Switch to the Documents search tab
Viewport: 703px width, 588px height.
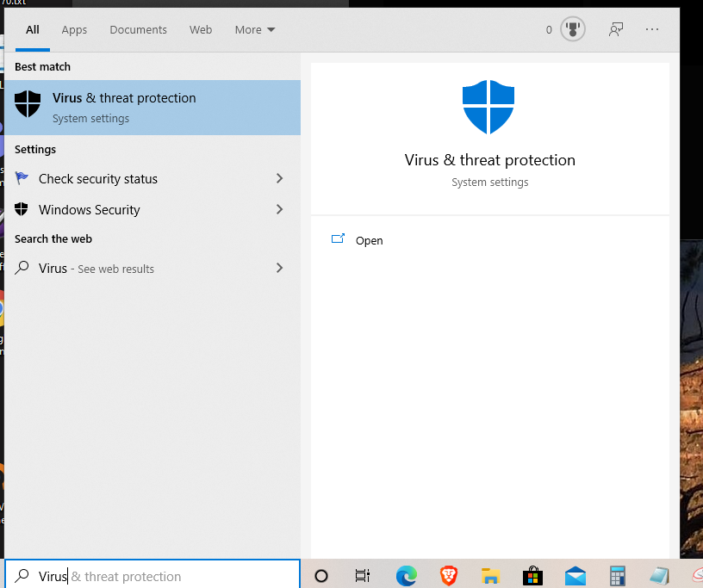(x=138, y=29)
